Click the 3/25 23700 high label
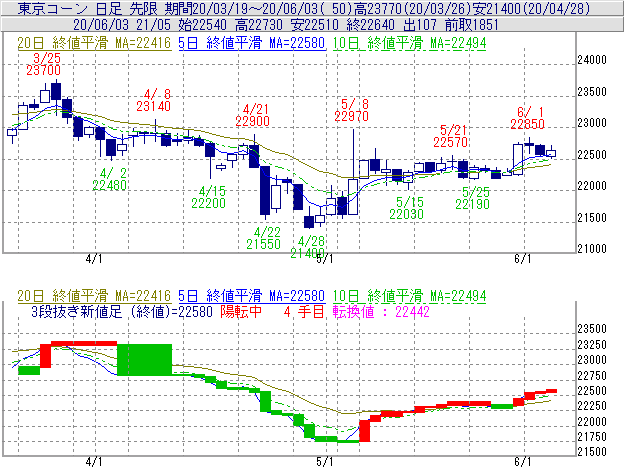624x474 pixels. (43, 64)
